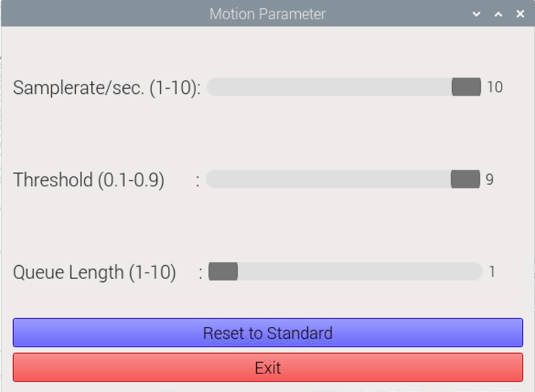Click the Queue Length value readout 1
This screenshot has height=392, width=535.
(x=492, y=272)
